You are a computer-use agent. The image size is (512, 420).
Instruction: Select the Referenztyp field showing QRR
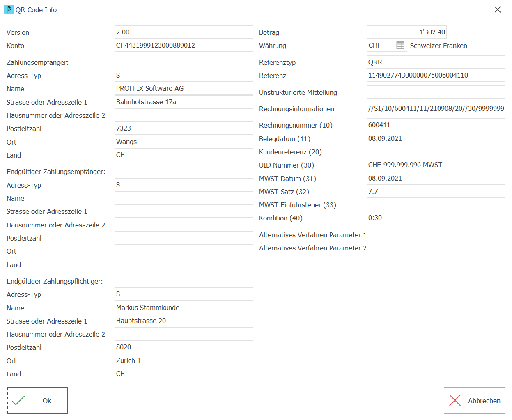tap(436, 62)
